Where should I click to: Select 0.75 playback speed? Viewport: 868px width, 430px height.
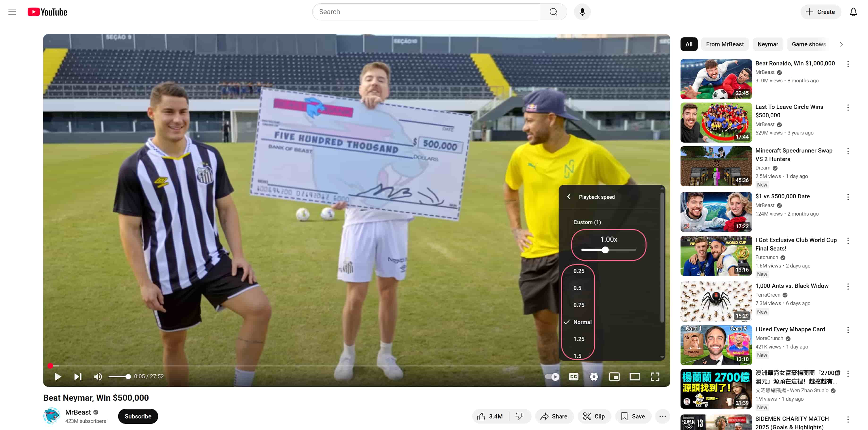579,305
